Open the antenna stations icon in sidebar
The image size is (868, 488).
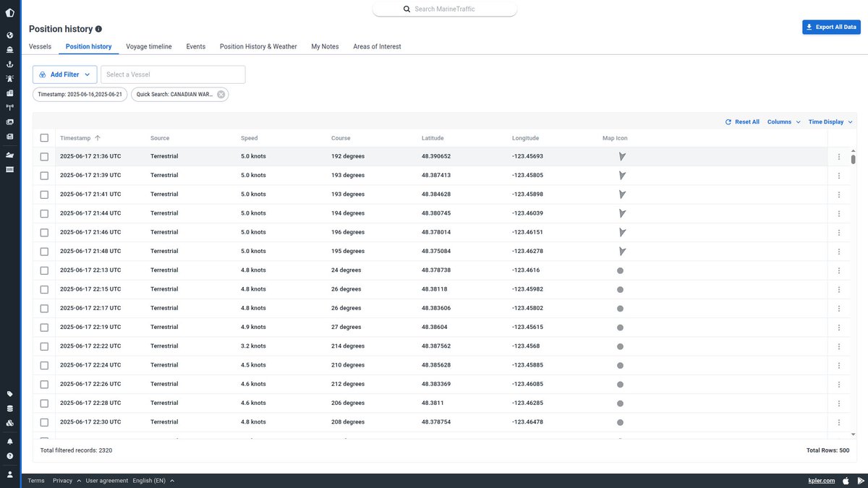pyautogui.click(x=10, y=107)
